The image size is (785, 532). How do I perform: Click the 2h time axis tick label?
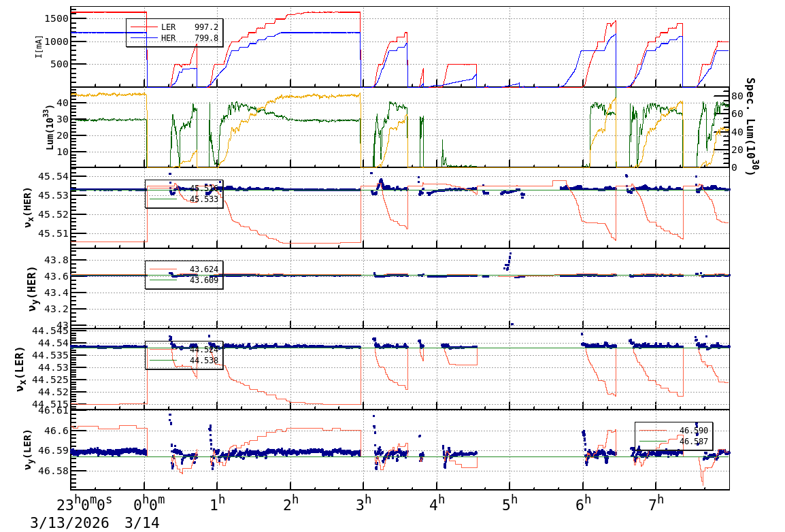coord(290,504)
